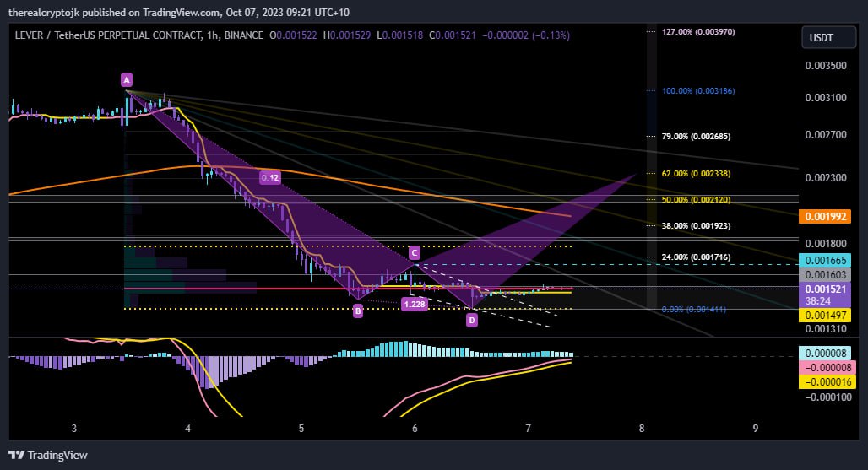
Task: Click the yellow 0.001497 price tag
Action: pos(825,316)
